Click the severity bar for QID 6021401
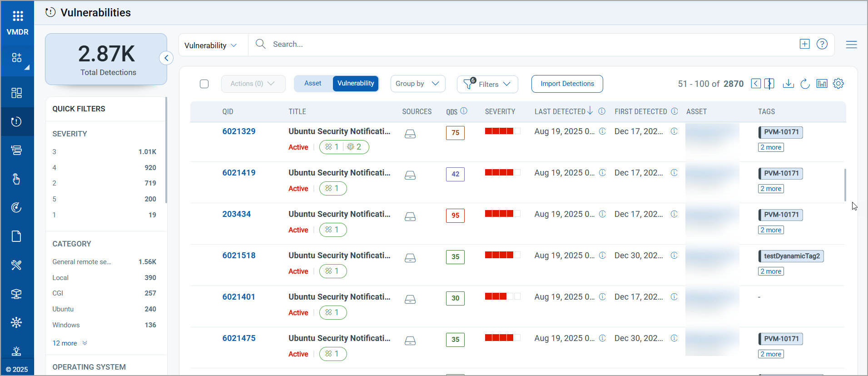The image size is (868, 376). 502,296
